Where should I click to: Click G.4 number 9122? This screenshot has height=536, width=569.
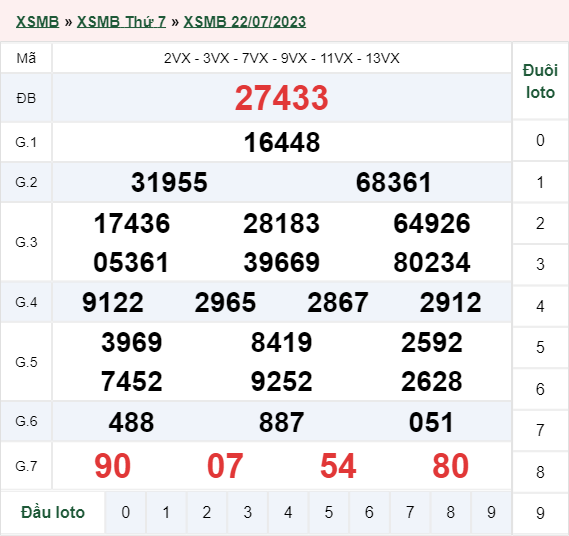[x=113, y=302]
